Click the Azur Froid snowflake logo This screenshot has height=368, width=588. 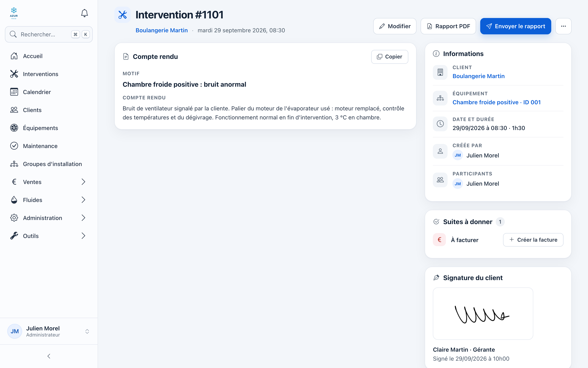14,13
